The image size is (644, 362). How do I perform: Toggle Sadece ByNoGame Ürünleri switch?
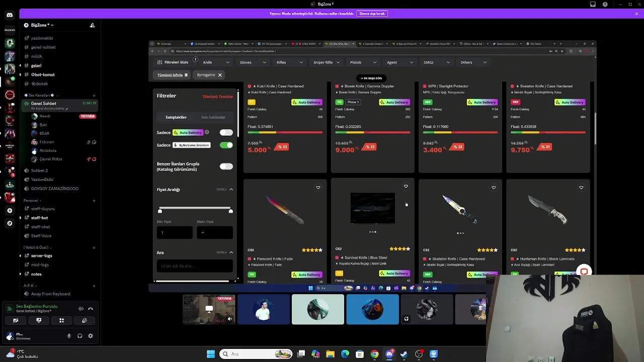click(226, 145)
